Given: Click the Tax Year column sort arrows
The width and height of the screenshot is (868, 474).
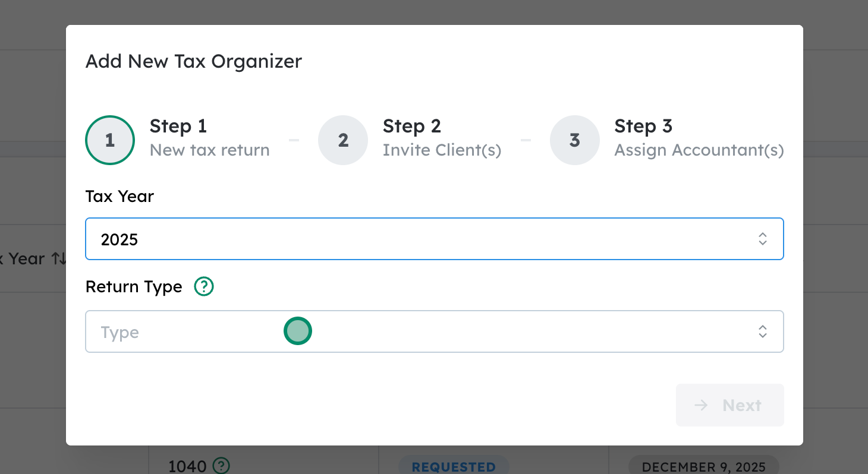Looking at the screenshot, I should pyautogui.click(x=58, y=259).
